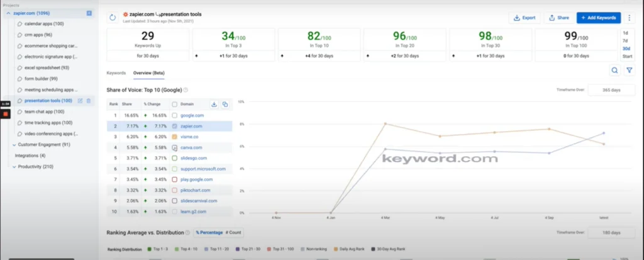Uncheck the zapier.com domain checkbox
The image size is (644, 260).
(174, 126)
